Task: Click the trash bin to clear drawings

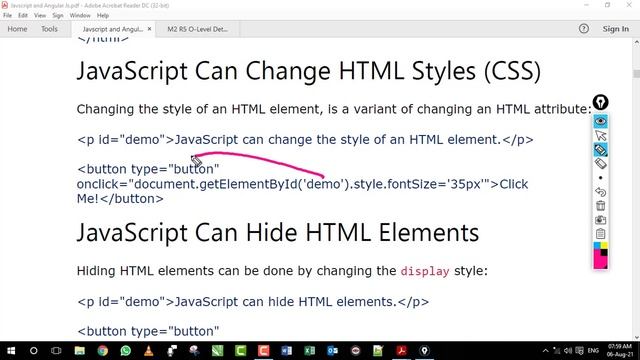Action: click(600, 206)
